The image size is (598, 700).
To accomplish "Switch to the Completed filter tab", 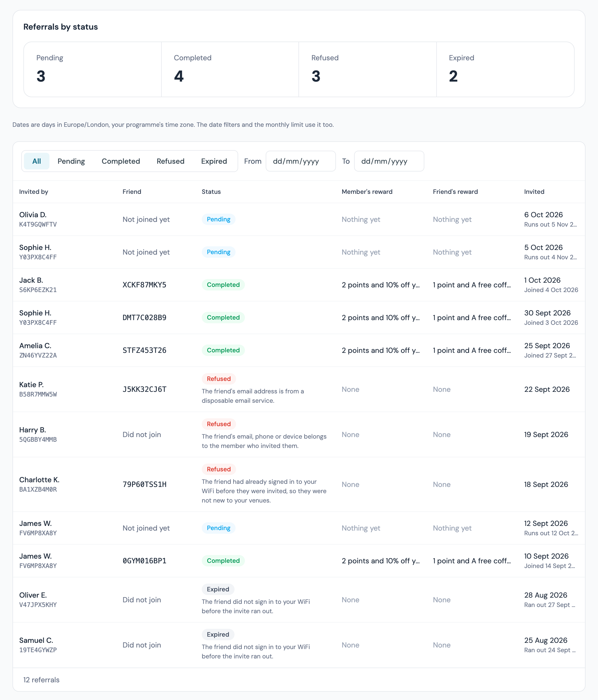I will click(x=121, y=161).
